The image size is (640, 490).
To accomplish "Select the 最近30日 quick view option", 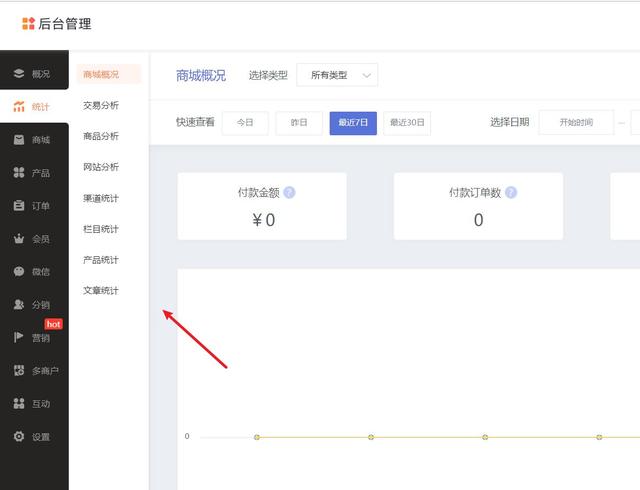I will click(x=407, y=122).
